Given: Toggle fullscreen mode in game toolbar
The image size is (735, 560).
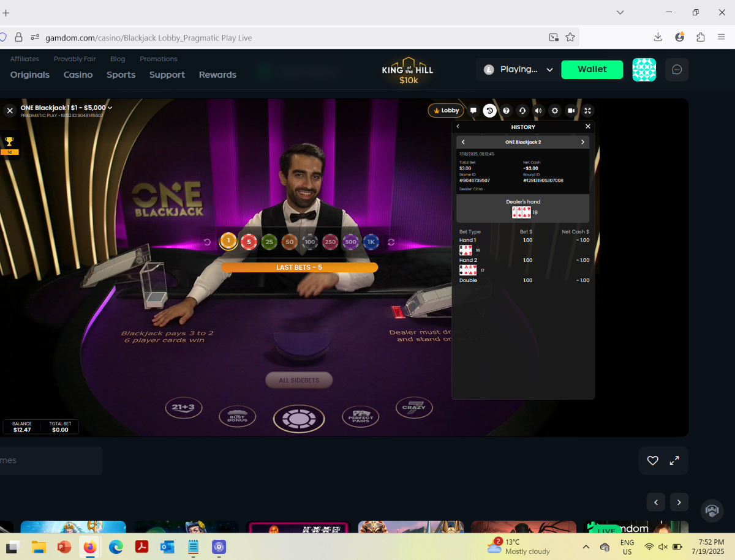Looking at the screenshot, I should click(588, 111).
